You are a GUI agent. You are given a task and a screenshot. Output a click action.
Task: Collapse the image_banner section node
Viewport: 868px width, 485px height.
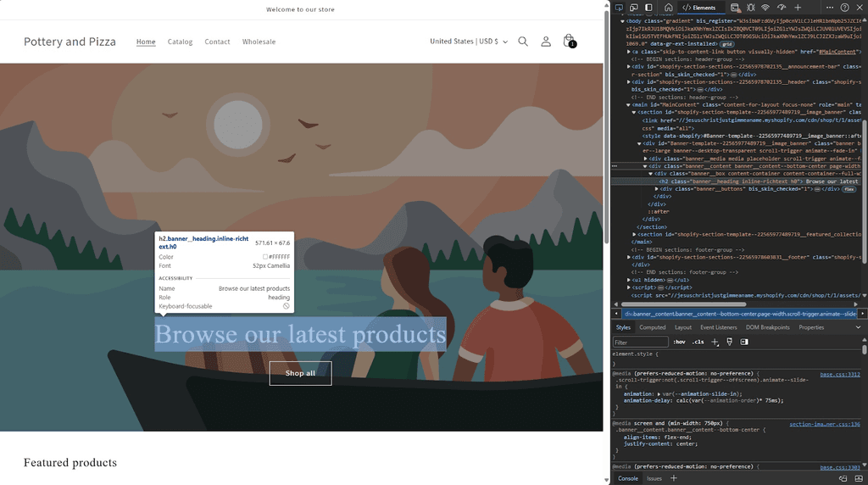coord(634,113)
